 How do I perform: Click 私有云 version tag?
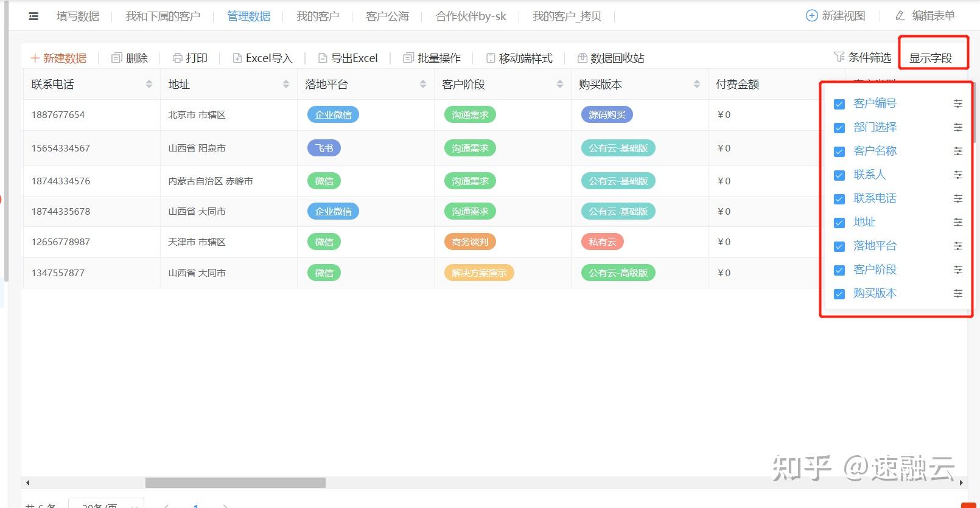[x=602, y=242]
